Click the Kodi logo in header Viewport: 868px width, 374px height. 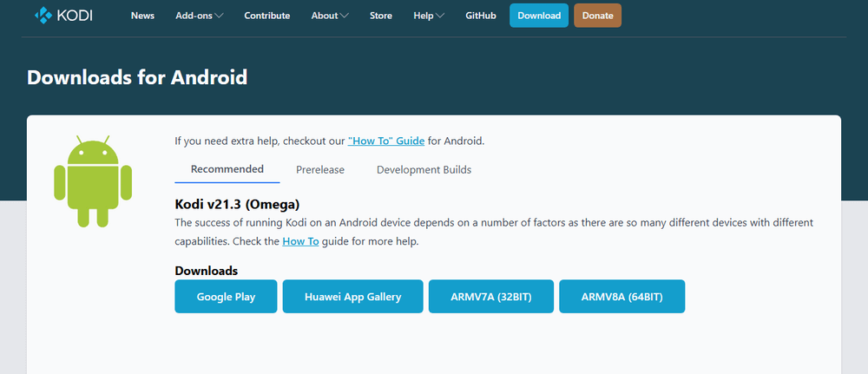tap(63, 16)
